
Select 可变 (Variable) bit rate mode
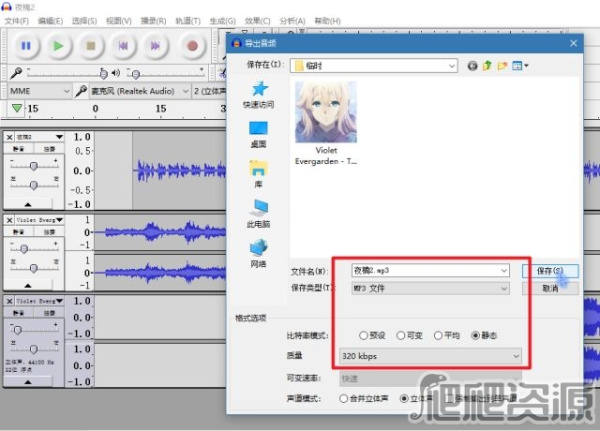tap(409, 336)
